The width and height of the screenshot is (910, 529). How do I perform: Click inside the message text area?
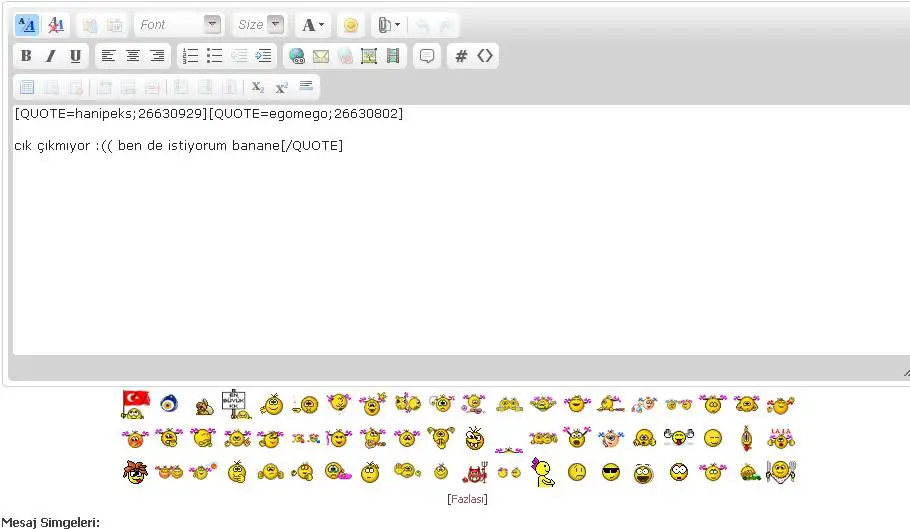(x=450, y=250)
